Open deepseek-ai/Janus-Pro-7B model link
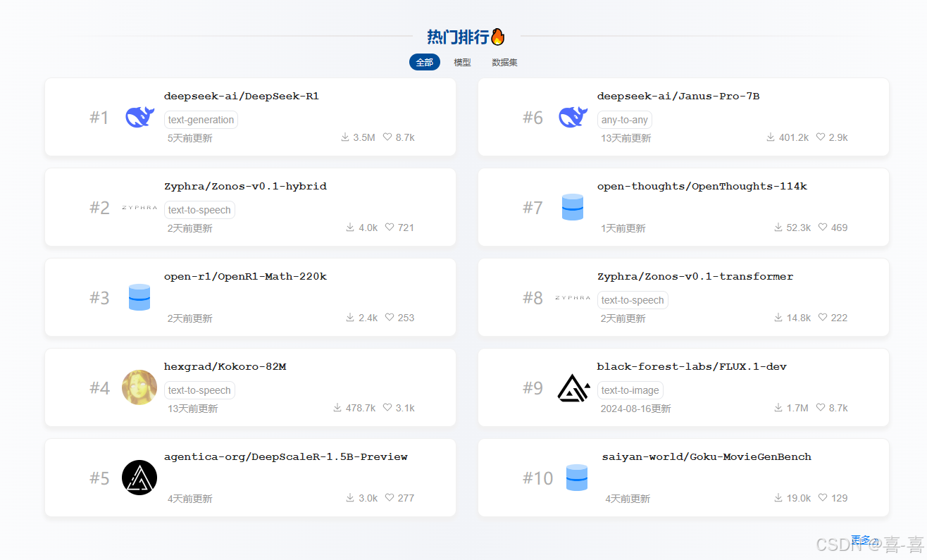 678,97
